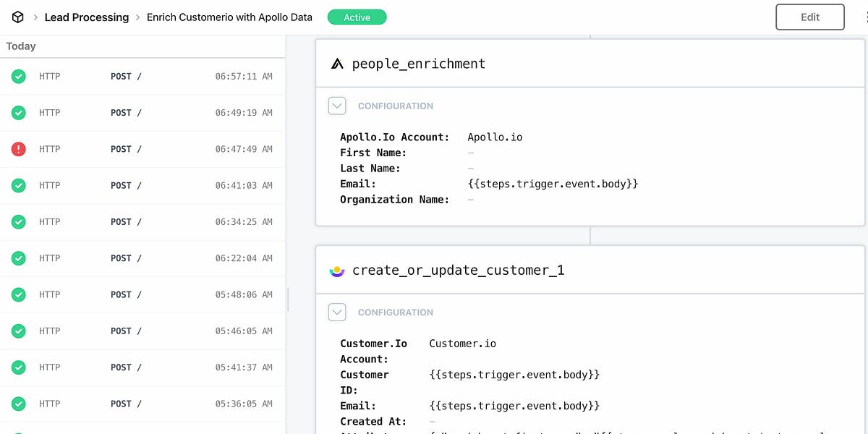Open the 06:49:19 AM event's success icon
The width and height of the screenshot is (868, 434).
[x=19, y=112]
